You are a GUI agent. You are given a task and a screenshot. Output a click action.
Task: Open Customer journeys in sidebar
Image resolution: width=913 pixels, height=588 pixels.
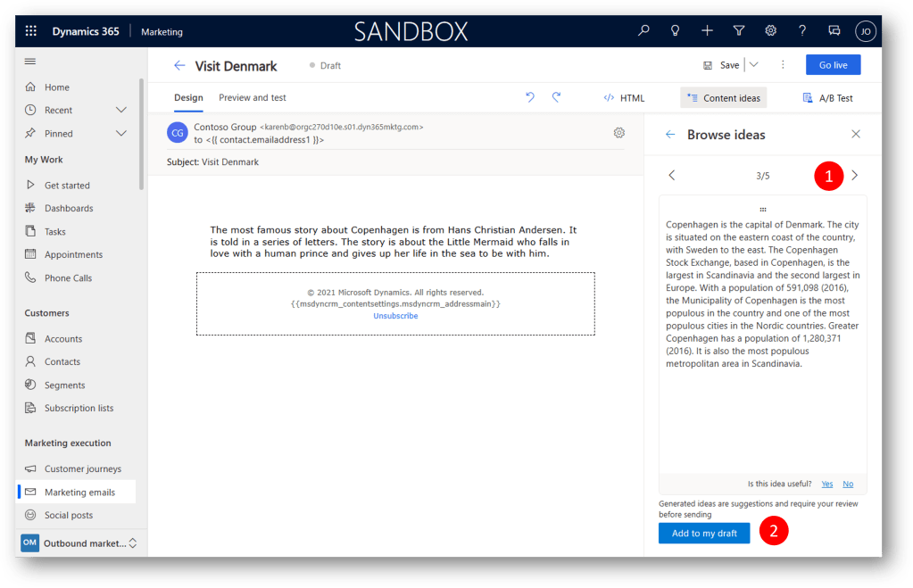[x=82, y=468]
